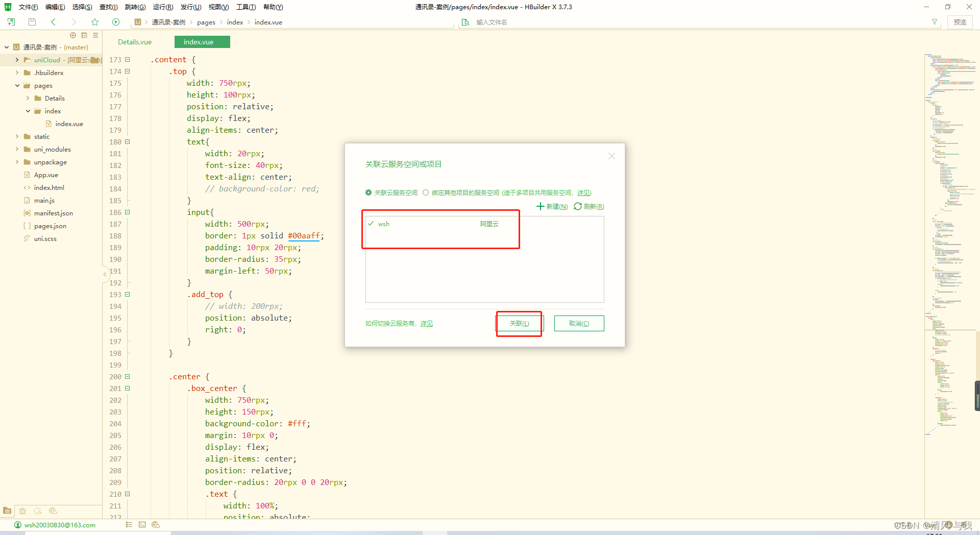980x535 pixels.
Task: Collapse the 通讯录-案例 project root
Action: pos(7,47)
